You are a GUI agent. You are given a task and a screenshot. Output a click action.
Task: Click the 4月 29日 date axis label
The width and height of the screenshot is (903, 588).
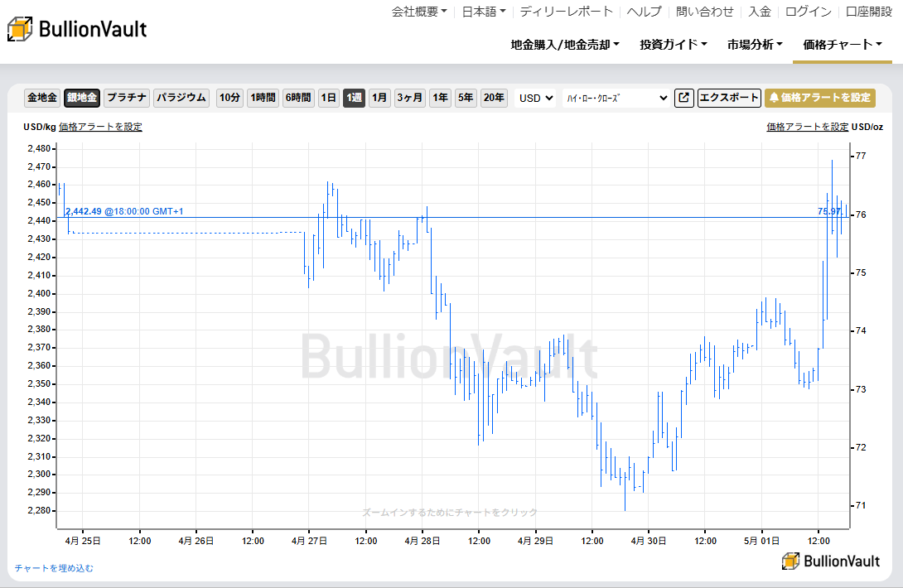pos(535,541)
